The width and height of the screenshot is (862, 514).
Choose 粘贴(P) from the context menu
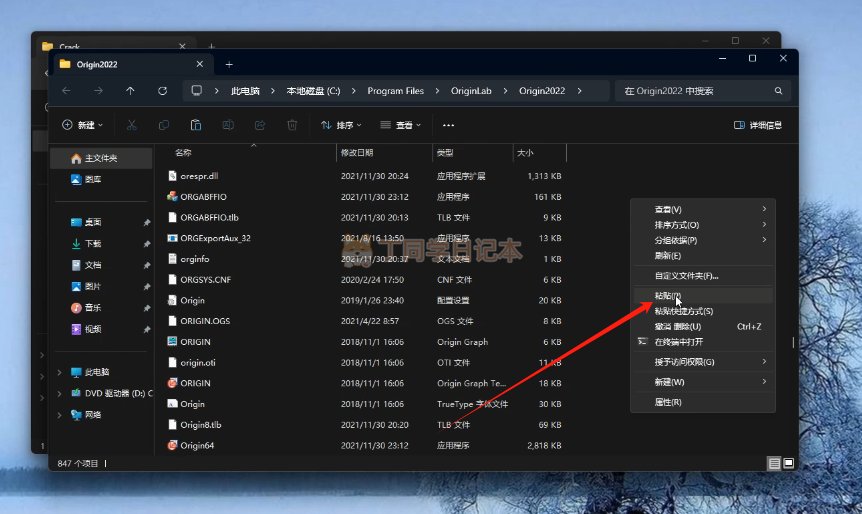coord(667,296)
